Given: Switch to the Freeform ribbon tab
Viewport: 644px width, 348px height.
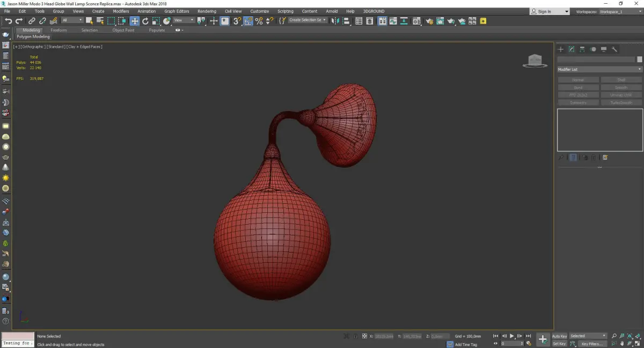Looking at the screenshot, I should click(x=58, y=30).
